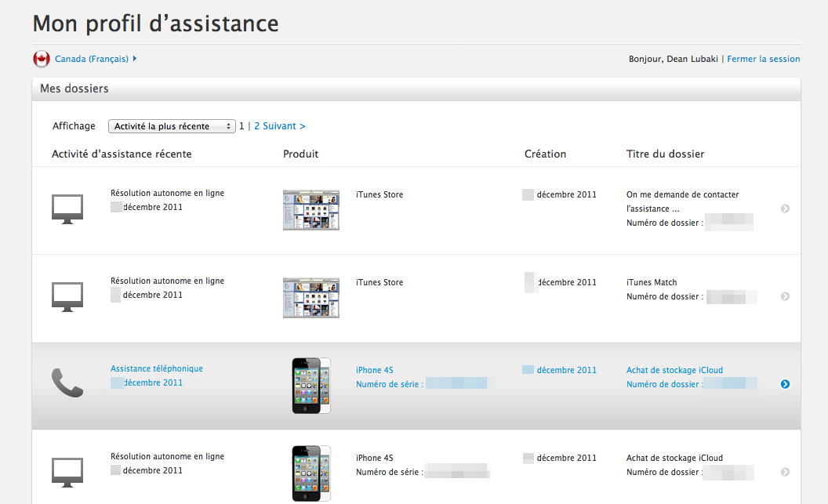Click the monitor icon on the first support row
828x504 pixels.
[67, 207]
